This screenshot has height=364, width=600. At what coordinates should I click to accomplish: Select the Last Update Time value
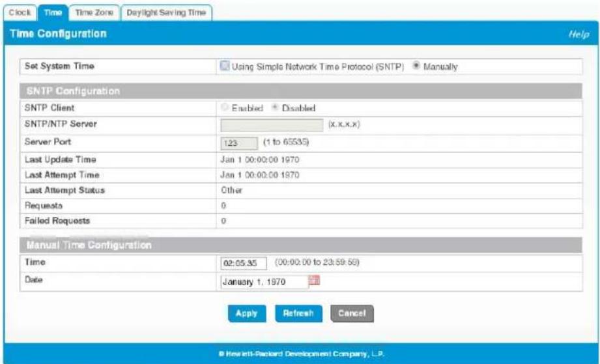[260, 160]
